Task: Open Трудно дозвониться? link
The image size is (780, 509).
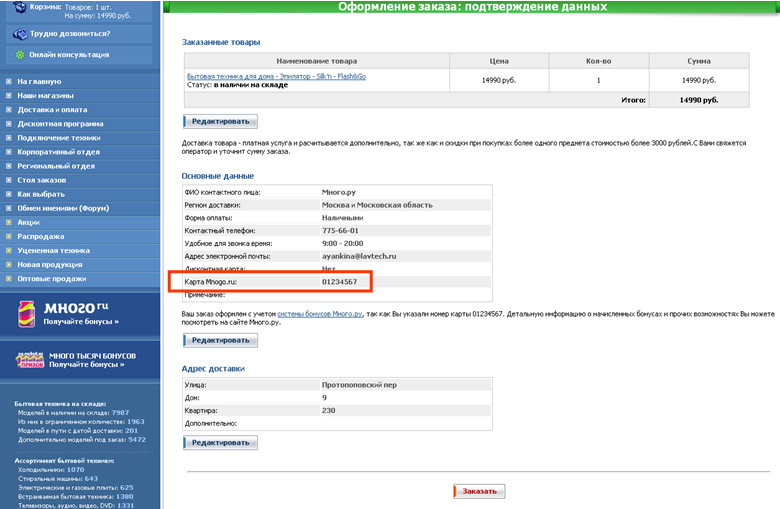Action: pos(70,34)
